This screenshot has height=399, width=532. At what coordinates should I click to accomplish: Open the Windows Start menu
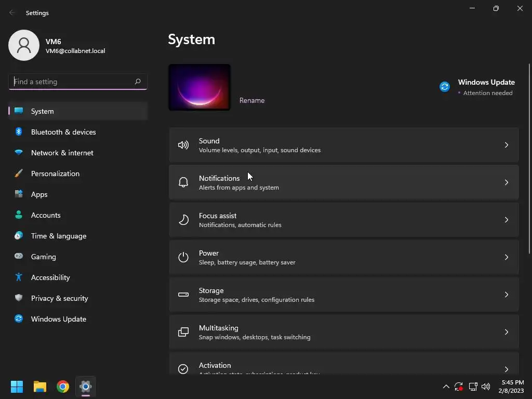pyautogui.click(x=17, y=387)
